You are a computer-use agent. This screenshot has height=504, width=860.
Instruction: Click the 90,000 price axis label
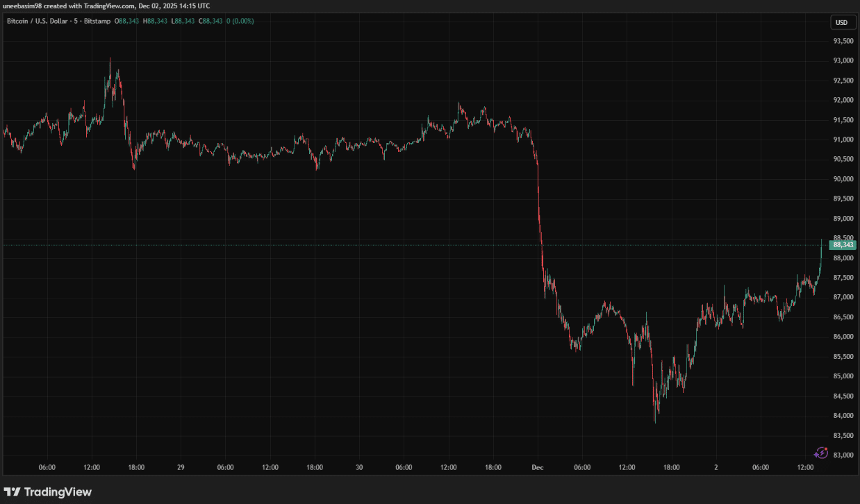point(843,179)
